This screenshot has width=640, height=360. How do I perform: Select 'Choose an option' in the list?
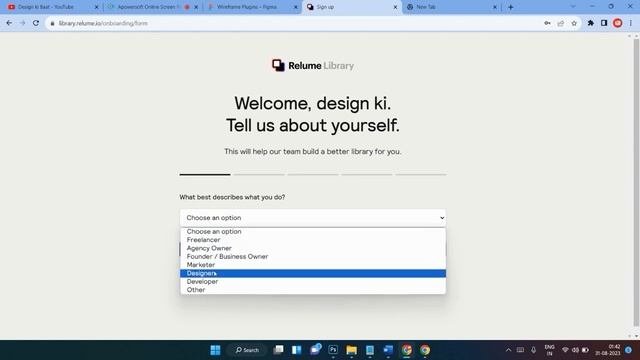pyautogui.click(x=313, y=231)
